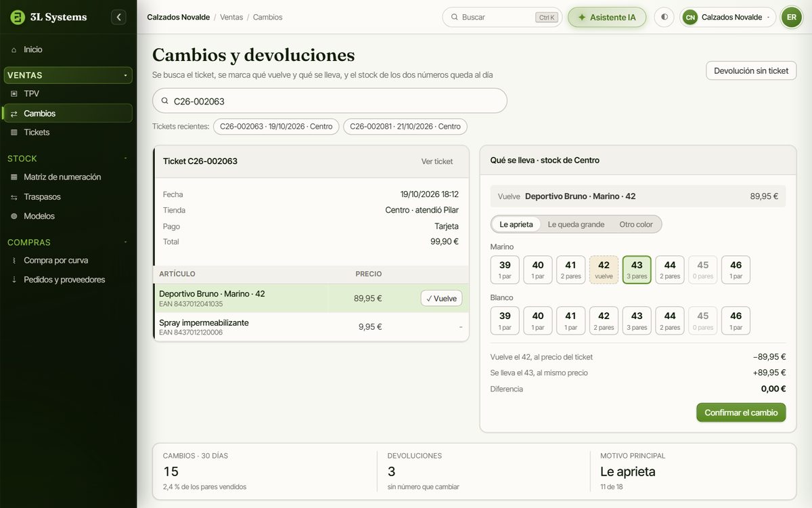The height and width of the screenshot is (508, 812).
Task: Toggle dark/light theme icon
Action: (x=664, y=17)
